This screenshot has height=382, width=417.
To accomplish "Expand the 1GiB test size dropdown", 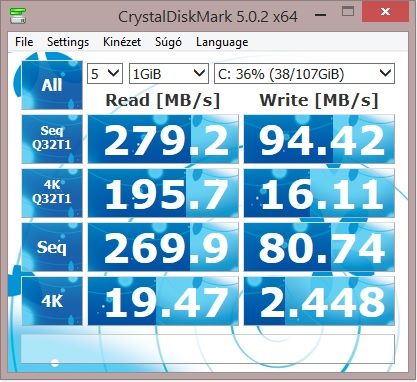I will coord(169,73).
